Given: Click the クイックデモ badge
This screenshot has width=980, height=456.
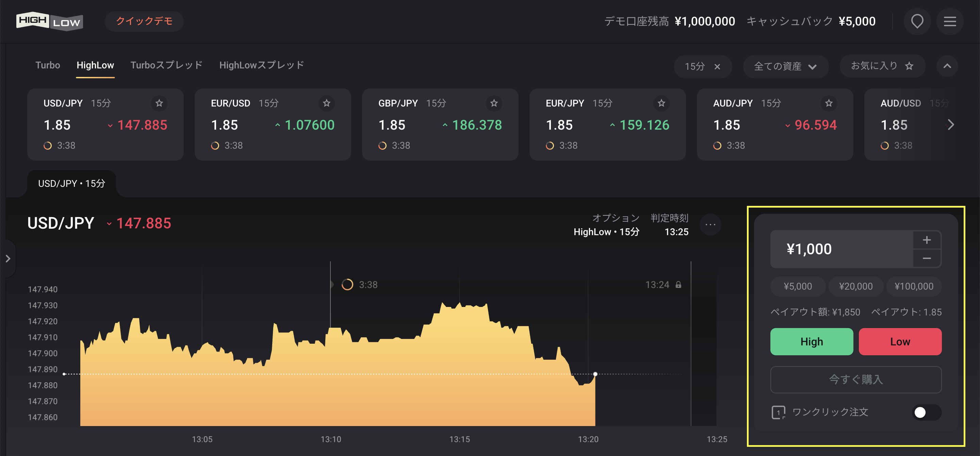Looking at the screenshot, I should [x=144, y=21].
